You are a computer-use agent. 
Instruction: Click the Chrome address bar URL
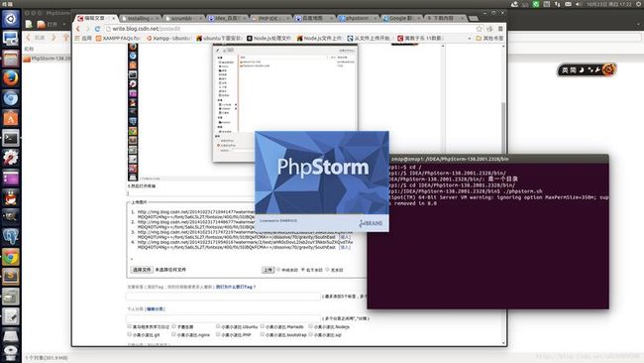click(x=147, y=29)
